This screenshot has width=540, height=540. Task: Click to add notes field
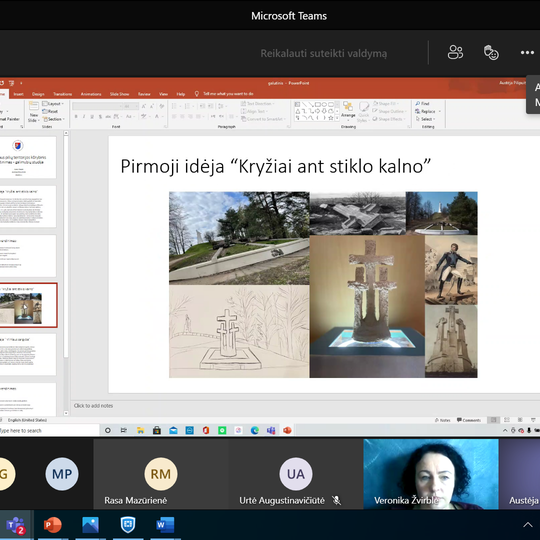click(x=93, y=406)
